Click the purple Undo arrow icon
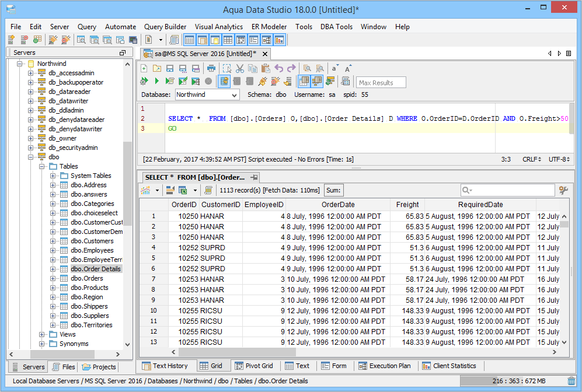 click(279, 68)
